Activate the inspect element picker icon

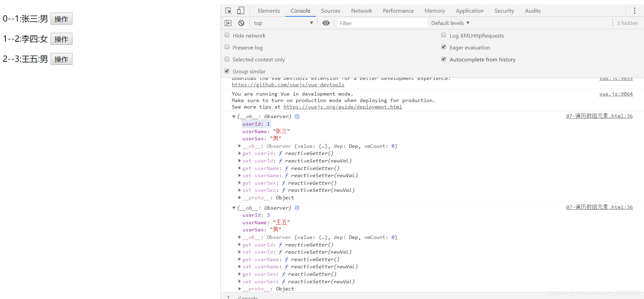[228, 11]
